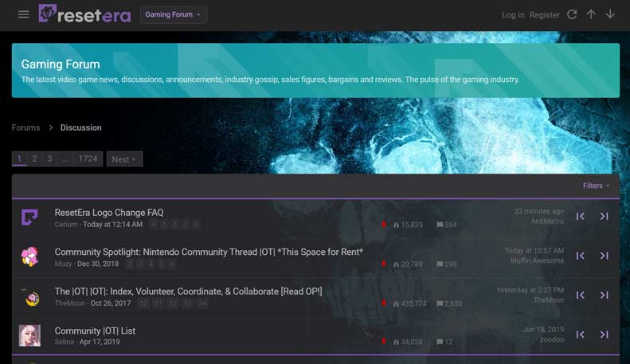Open last poster Muffin Awesome's profile
Image resolution: width=630 pixels, height=364 pixels.
pyautogui.click(x=537, y=260)
